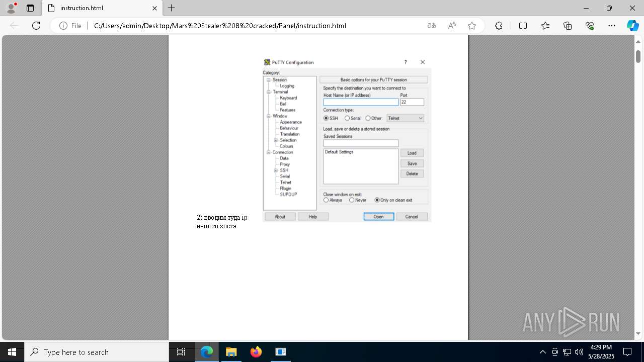
Task: Click the PuTTY About button
Action: pos(280,217)
